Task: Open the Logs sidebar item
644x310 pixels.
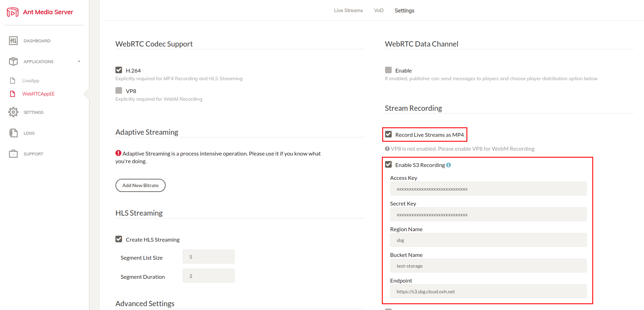Action: [x=29, y=133]
